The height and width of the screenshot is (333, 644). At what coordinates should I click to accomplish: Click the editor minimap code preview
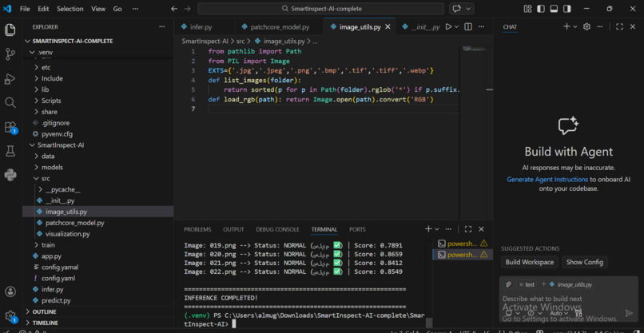click(x=473, y=49)
